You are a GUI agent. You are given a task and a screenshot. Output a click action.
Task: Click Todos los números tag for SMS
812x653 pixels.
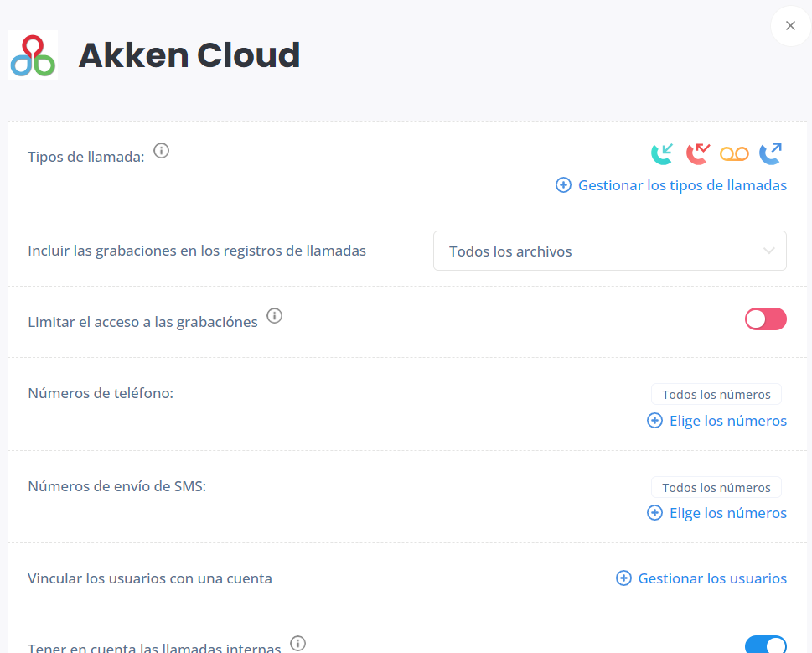(x=716, y=487)
